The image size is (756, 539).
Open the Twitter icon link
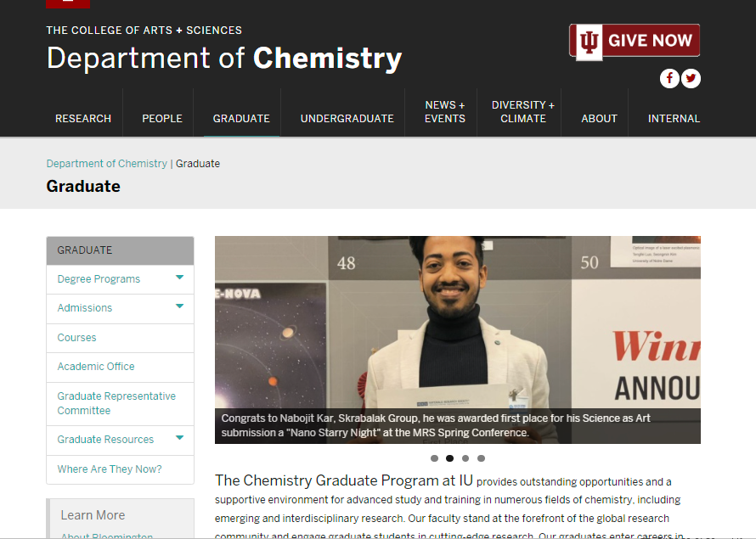coord(691,78)
